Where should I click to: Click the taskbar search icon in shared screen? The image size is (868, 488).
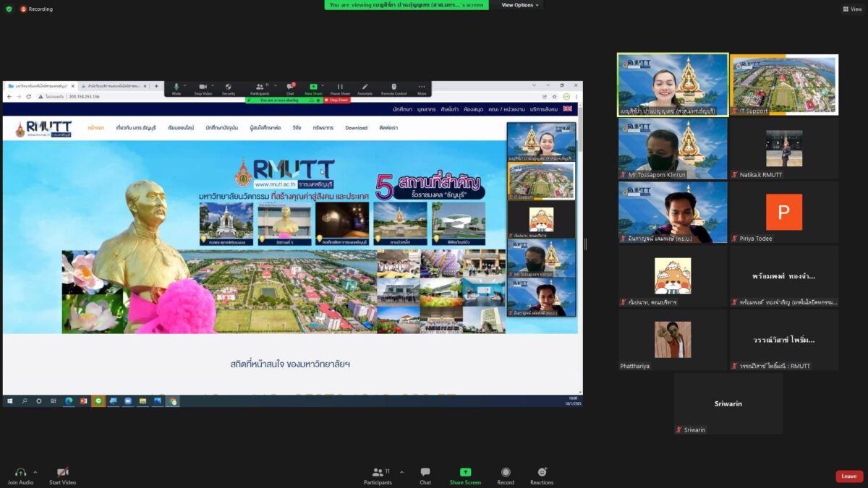tap(25, 401)
